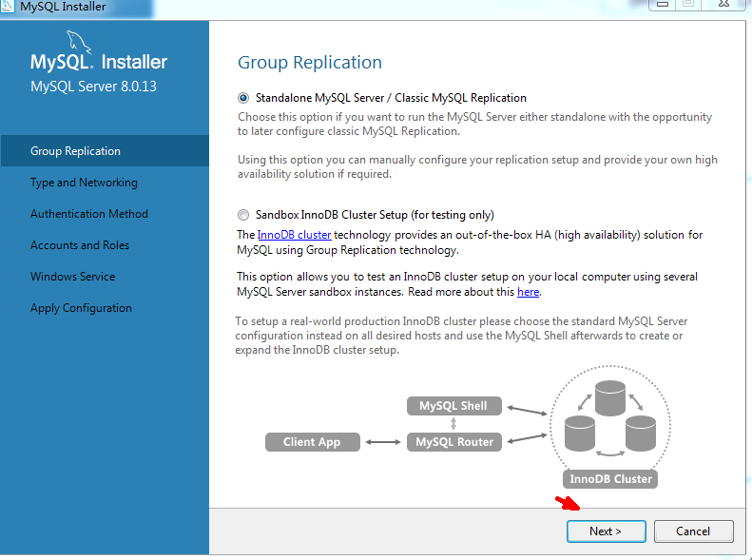This screenshot has width=752, height=560.
Task: Click the 'Group Replication' page heading
Action: coord(310,63)
